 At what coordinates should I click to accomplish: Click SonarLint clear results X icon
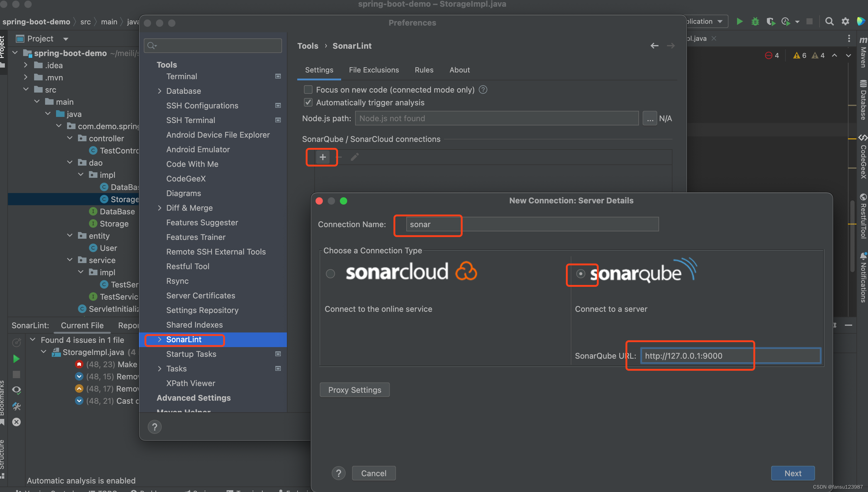16,422
